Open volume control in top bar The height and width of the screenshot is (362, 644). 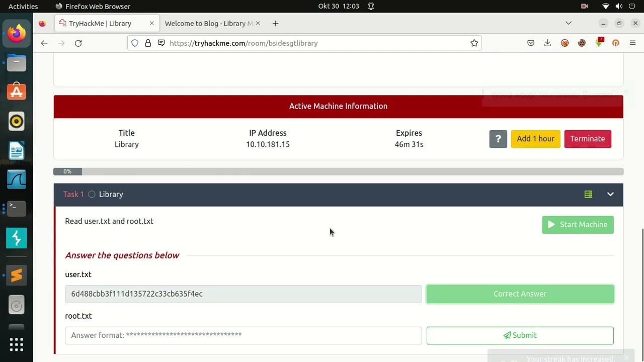coord(618,7)
